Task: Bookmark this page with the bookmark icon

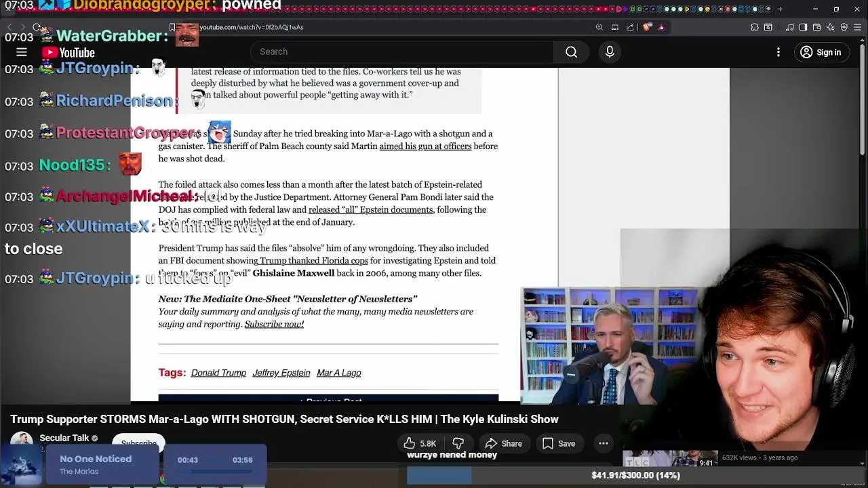Action: pyautogui.click(x=172, y=27)
